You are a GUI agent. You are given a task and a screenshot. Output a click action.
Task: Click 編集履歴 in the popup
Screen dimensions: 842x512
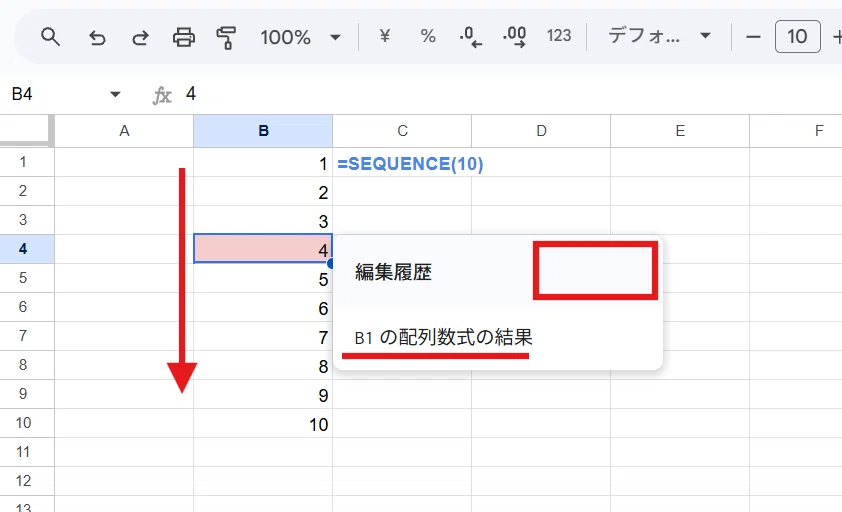point(393,272)
